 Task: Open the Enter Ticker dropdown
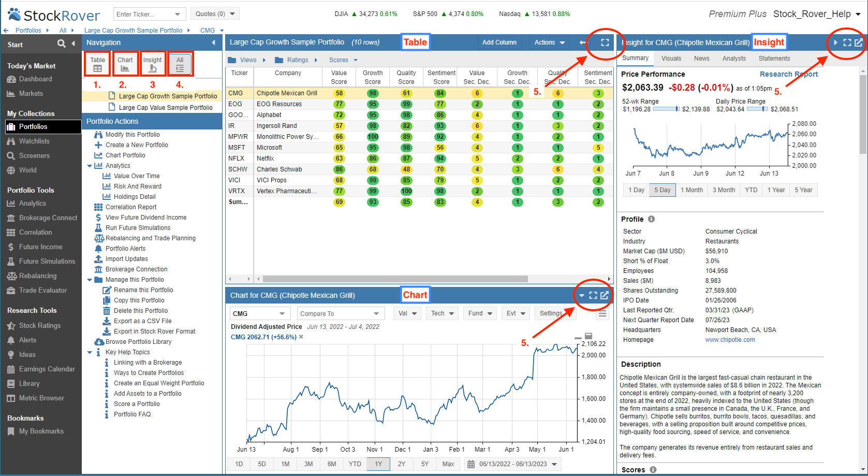tap(178, 14)
